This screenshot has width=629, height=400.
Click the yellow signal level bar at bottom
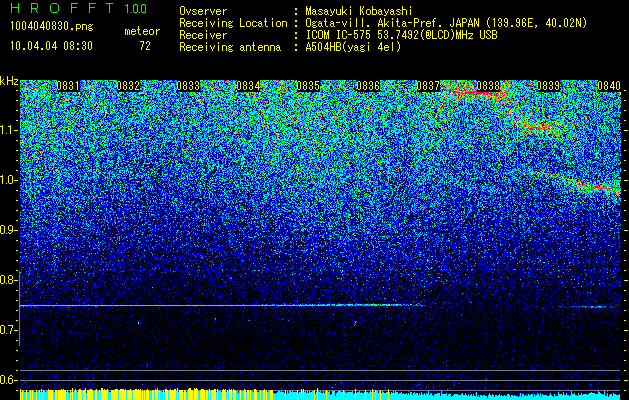(146, 395)
